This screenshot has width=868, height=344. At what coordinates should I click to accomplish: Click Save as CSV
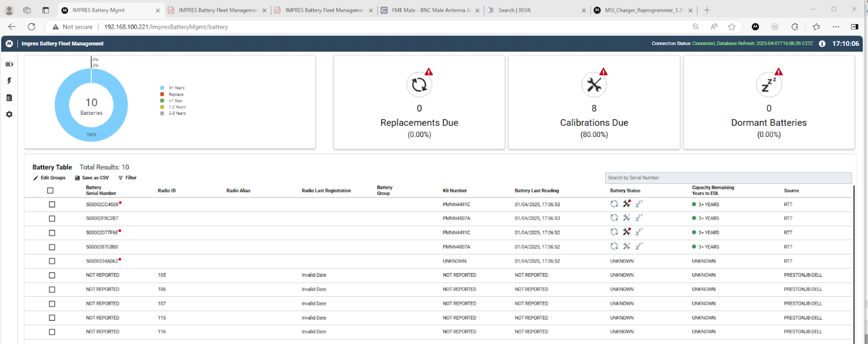[92, 178]
